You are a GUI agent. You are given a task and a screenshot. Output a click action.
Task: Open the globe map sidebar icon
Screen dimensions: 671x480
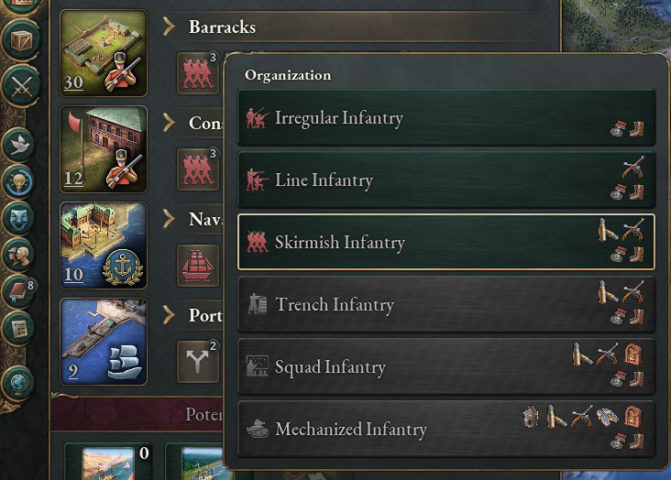tap(19, 384)
